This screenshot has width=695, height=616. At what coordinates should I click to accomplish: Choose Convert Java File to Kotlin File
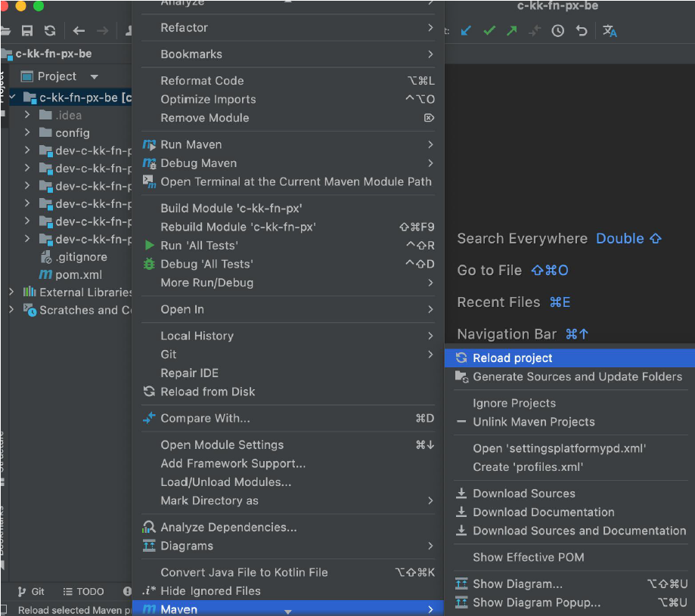click(x=288, y=572)
